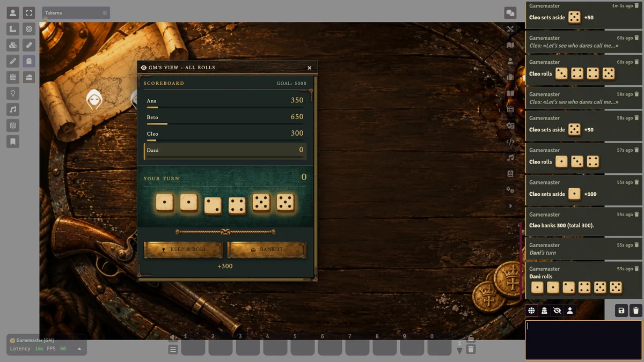Click Keep & Roll button
644x362 pixels.
coord(184,250)
